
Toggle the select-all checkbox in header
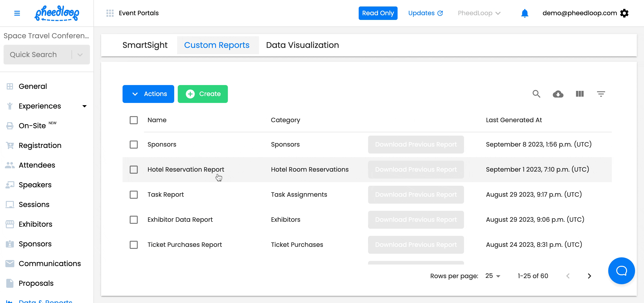(x=134, y=120)
